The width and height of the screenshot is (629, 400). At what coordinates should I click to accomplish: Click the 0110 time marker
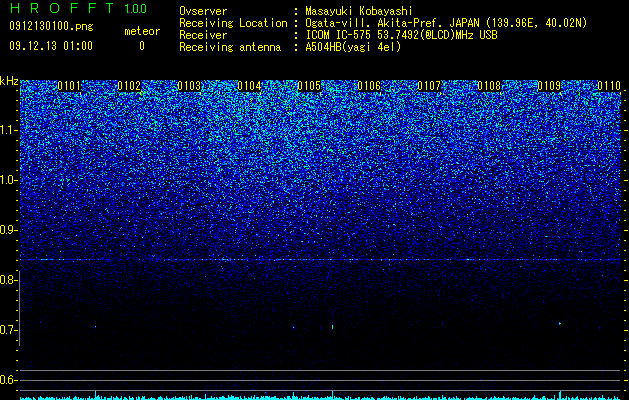[x=609, y=86]
